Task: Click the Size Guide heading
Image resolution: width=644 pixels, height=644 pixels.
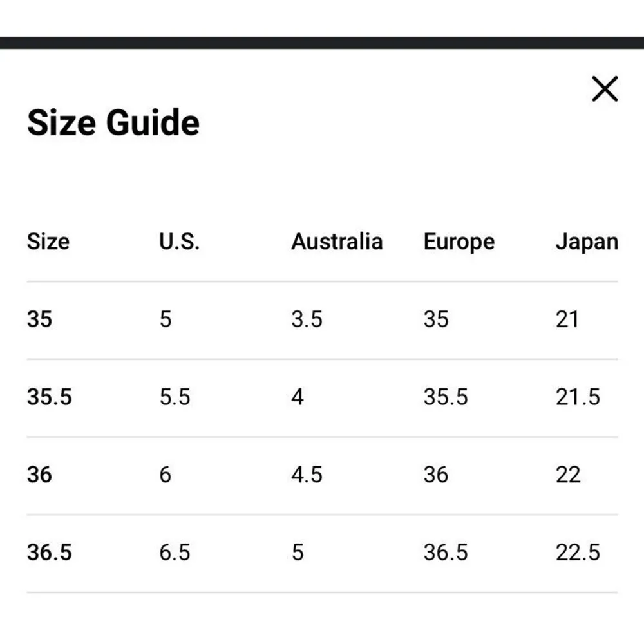Action: tap(113, 122)
